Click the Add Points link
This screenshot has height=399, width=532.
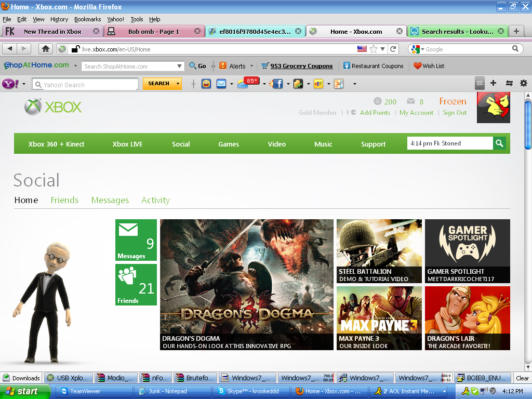click(x=375, y=113)
